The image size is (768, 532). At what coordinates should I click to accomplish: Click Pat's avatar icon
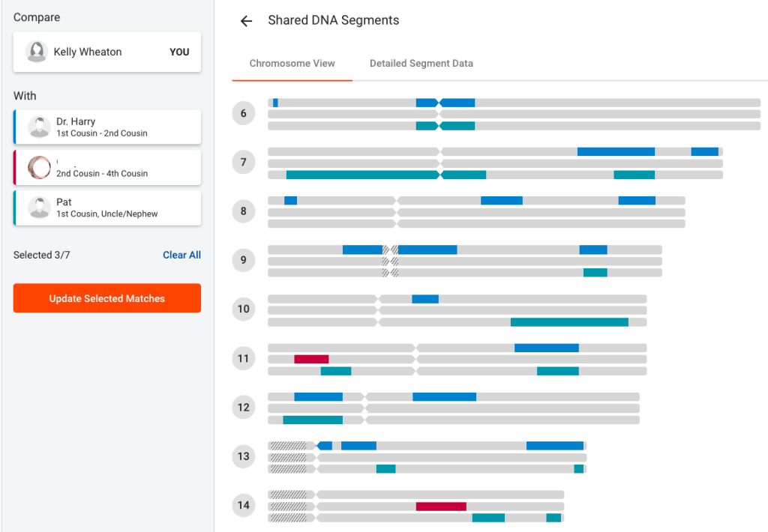(x=39, y=208)
